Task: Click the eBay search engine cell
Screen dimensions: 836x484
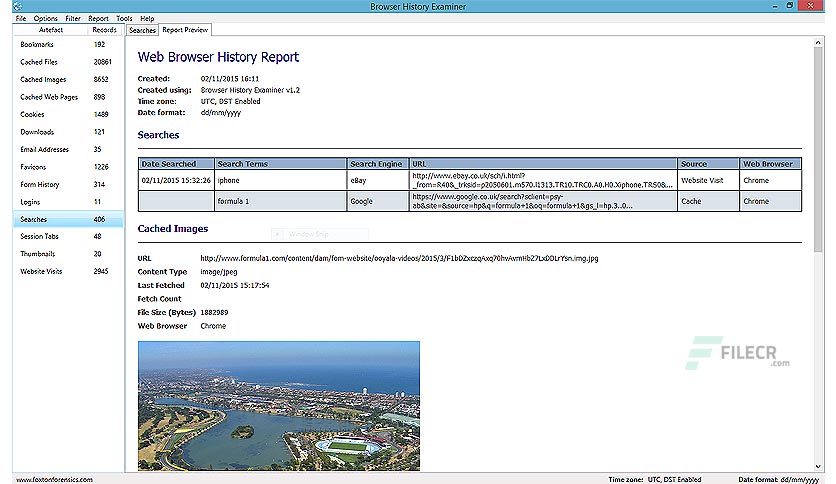Action: (x=378, y=180)
